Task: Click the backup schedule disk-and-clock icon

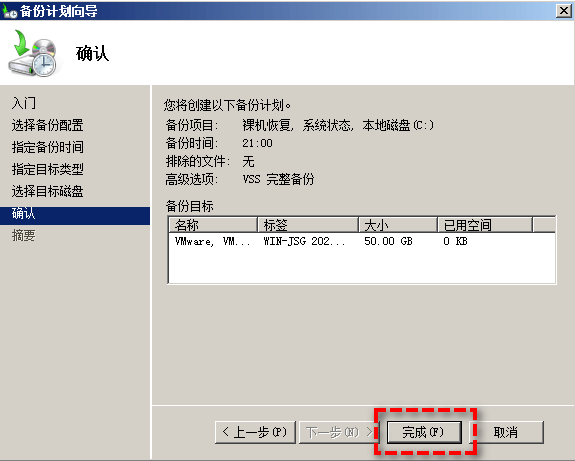Action: [33, 54]
